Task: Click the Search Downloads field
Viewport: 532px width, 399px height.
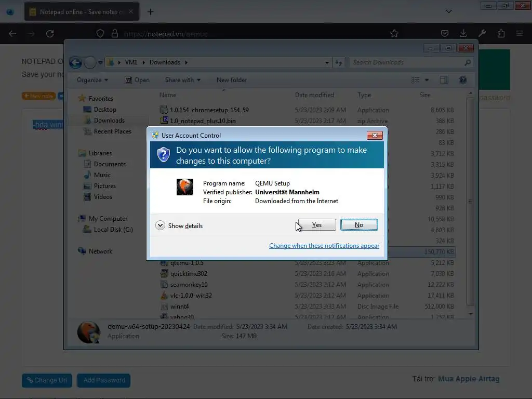Action: (x=411, y=62)
